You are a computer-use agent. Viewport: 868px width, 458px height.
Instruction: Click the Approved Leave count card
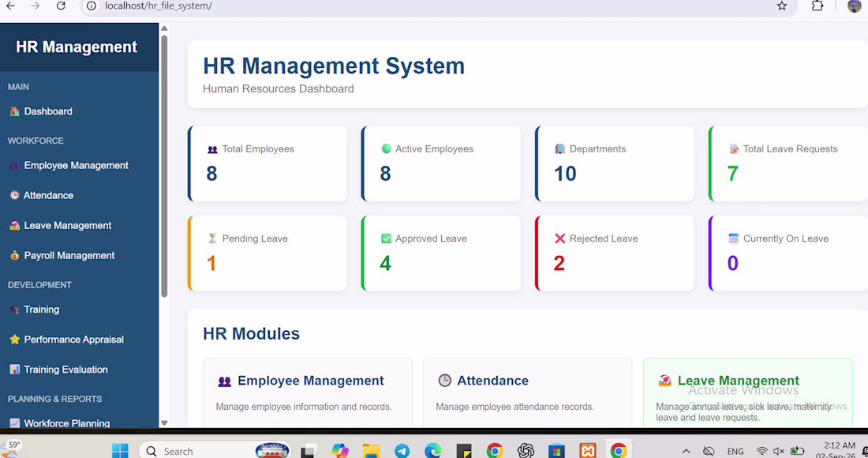[441, 253]
